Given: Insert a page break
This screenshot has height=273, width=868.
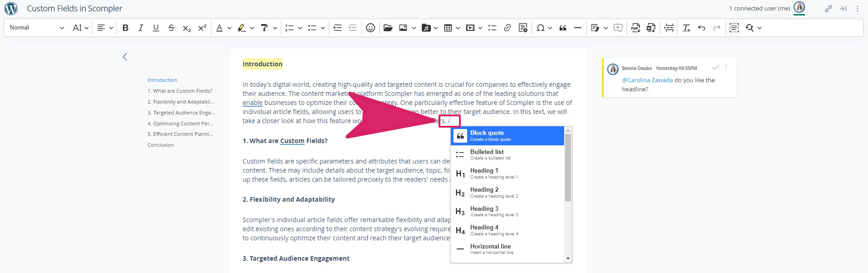Looking at the screenshot, I should 669,28.
